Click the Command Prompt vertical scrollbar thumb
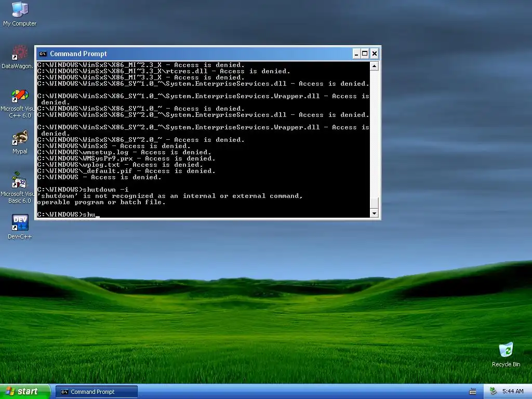532x399 pixels. (x=374, y=203)
